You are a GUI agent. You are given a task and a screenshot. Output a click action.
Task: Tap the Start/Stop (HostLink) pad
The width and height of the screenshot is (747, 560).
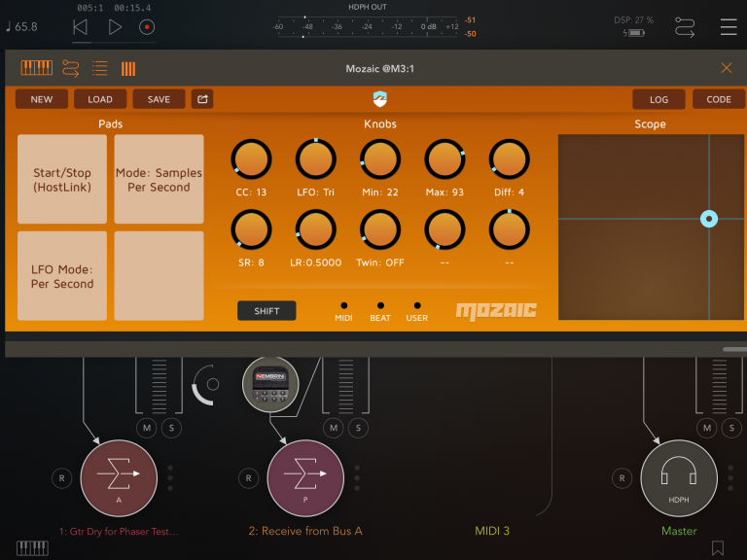click(62, 179)
